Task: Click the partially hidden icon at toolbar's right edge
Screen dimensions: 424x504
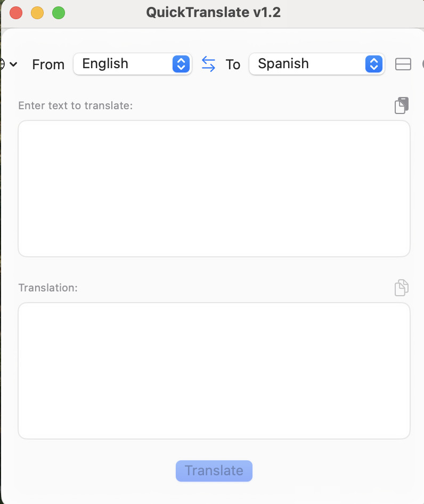Action: tap(422, 64)
